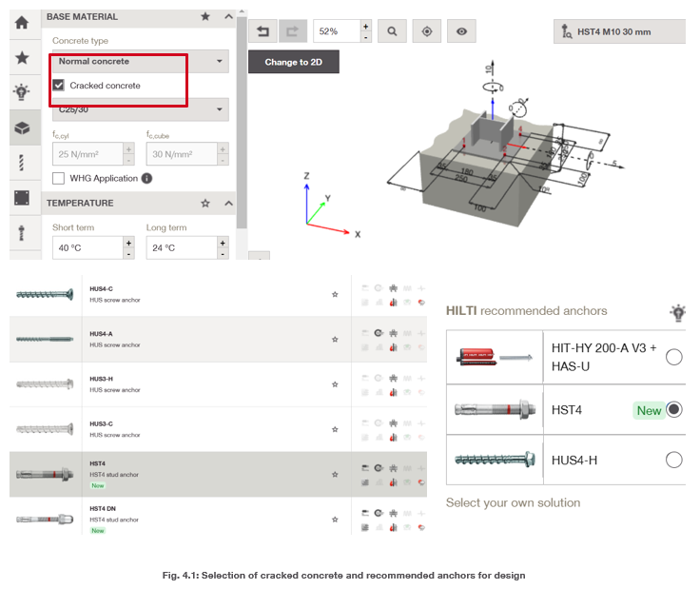Click the long term 24 °C field
This screenshot has width=700, height=589.
182,247
